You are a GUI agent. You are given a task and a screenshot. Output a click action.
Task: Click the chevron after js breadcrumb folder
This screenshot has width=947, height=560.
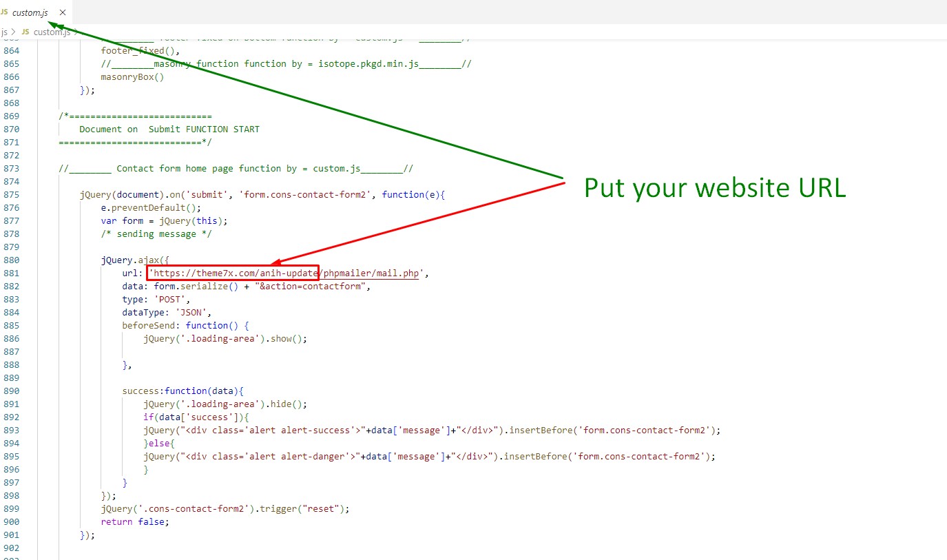tap(14, 32)
